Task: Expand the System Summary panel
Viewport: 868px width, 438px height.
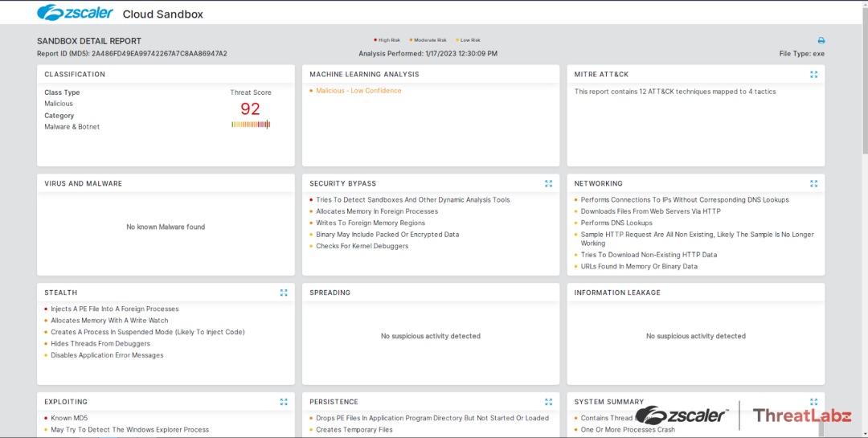Action: click(x=813, y=402)
